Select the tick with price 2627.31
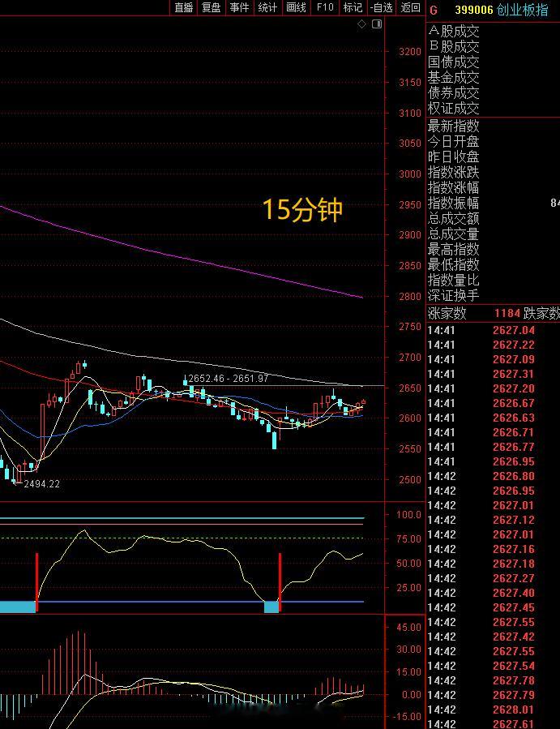560x729 pixels. 494,375
